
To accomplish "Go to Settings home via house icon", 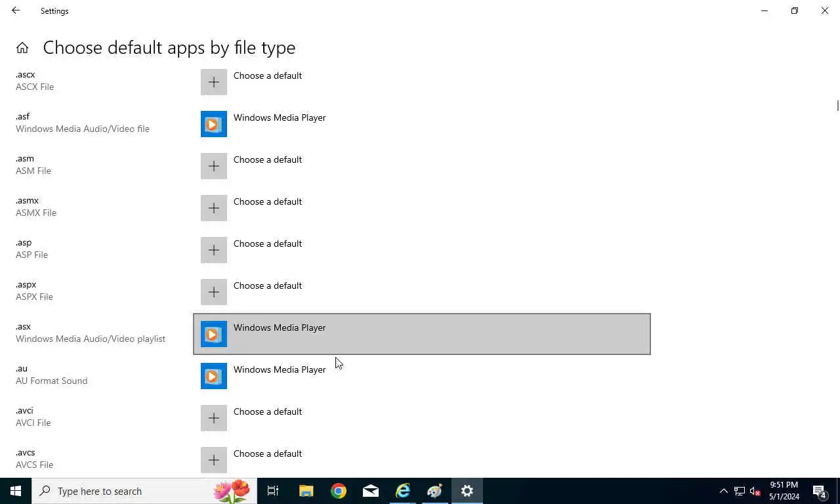I will click(x=22, y=47).
